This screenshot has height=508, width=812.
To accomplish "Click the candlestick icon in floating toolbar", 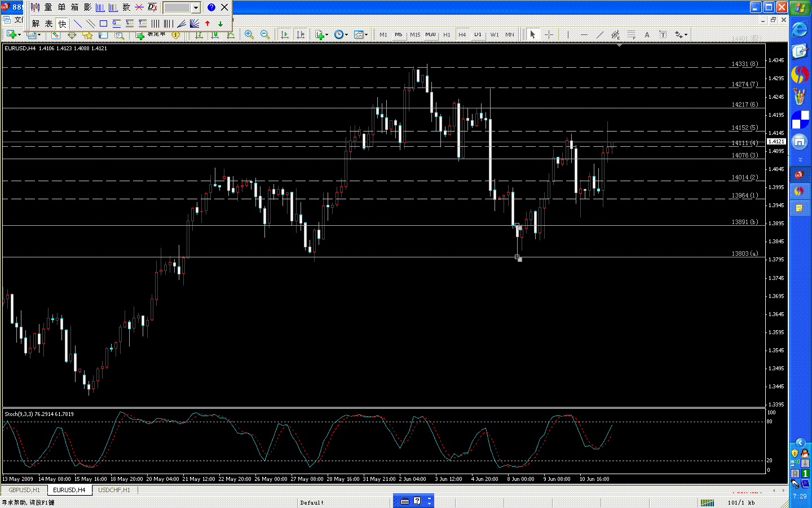I will 35,7.
